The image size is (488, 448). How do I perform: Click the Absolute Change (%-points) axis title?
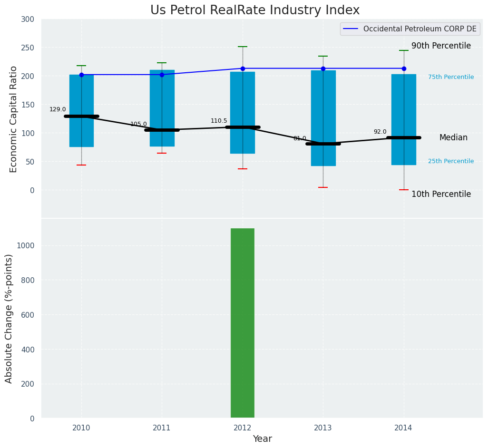point(9,318)
